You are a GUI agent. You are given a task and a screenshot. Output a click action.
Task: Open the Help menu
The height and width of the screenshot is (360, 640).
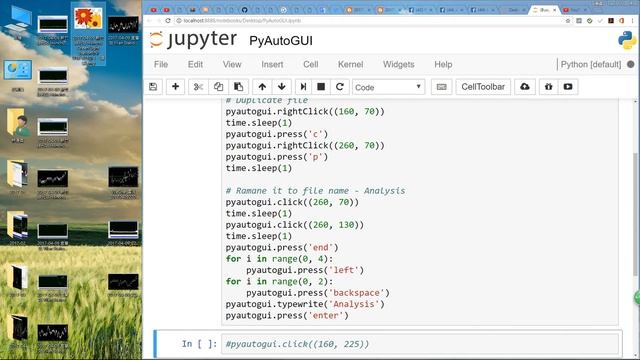(443, 64)
